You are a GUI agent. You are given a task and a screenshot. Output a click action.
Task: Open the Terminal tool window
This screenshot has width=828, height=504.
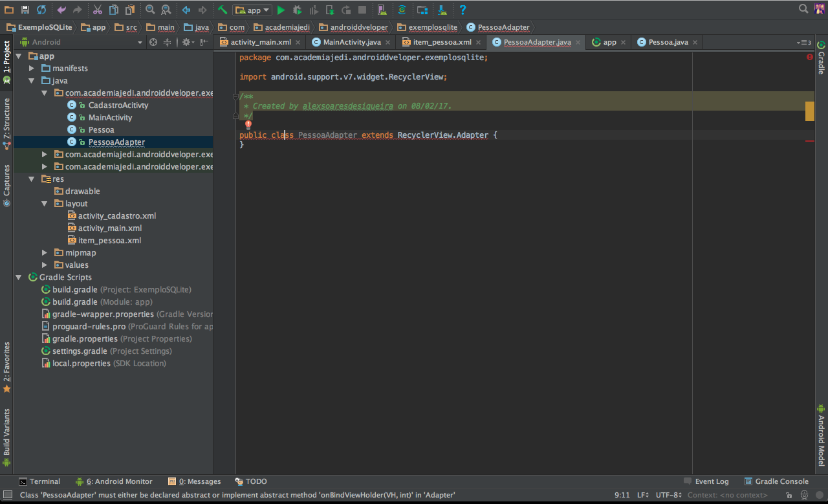pyautogui.click(x=39, y=481)
